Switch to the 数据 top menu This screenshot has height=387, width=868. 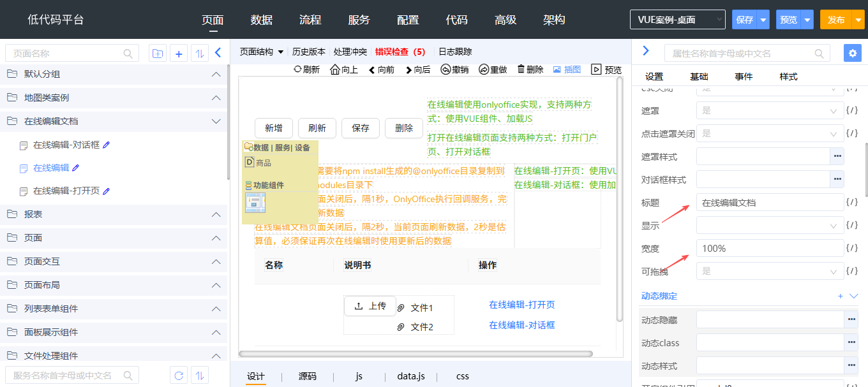[x=262, y=20]
